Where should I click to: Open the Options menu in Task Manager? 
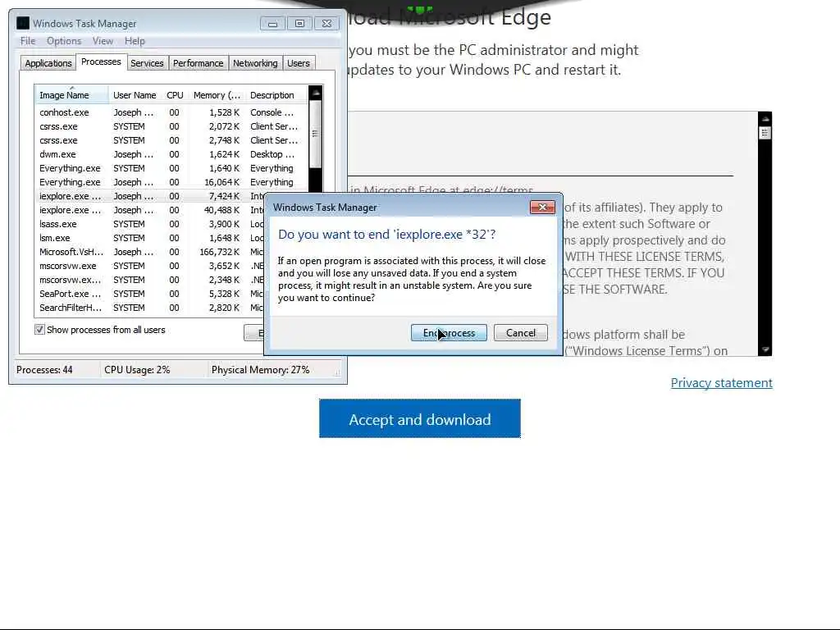pos(64,41)
